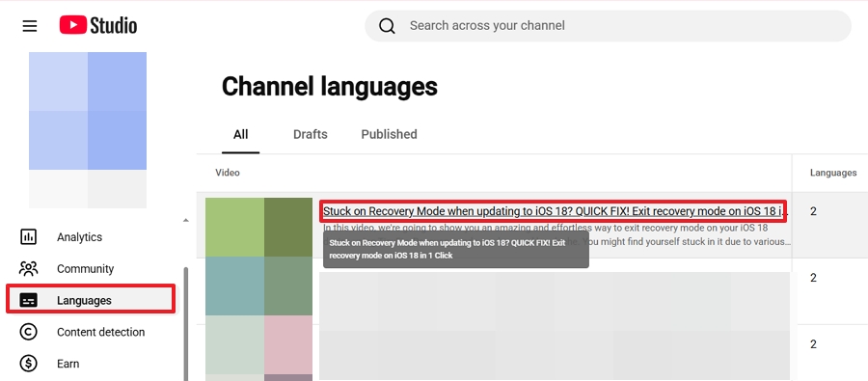Open the hamburger navigation menu
868x381 pixels.
[x=30, y=26]
